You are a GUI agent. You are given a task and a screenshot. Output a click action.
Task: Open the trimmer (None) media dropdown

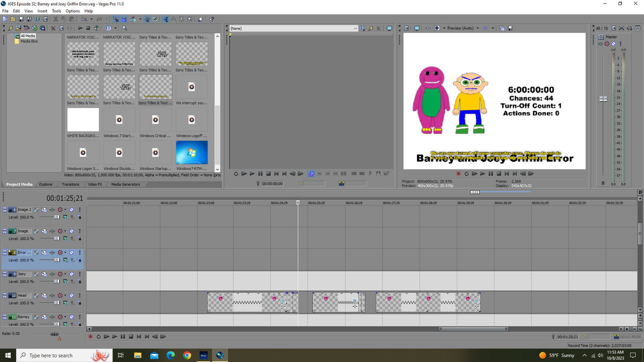point(355,29)
